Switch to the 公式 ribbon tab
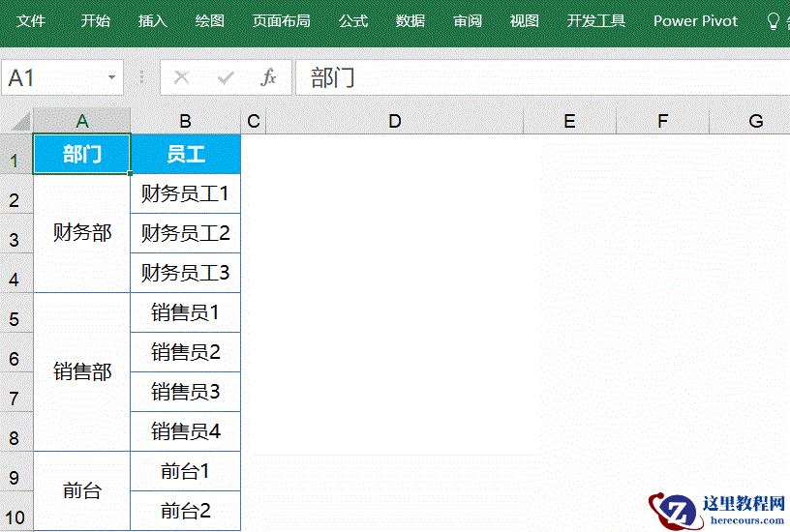 click(353, 21)
